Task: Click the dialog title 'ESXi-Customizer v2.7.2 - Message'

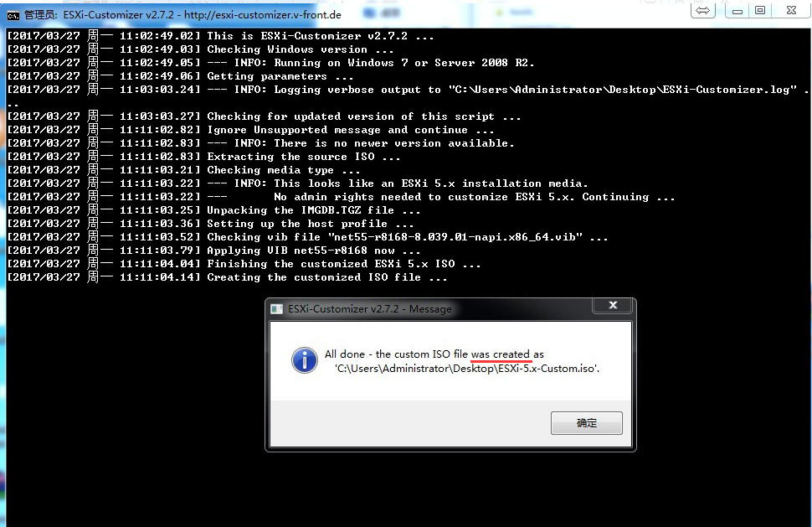Action: (368, 309)
